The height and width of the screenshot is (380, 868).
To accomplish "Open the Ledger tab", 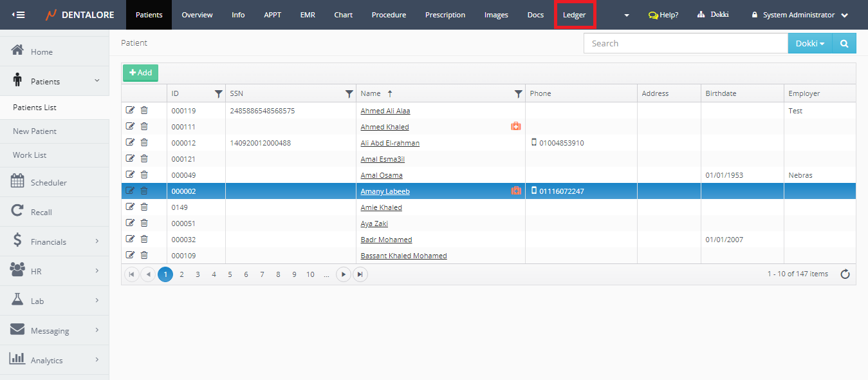I will [574, 15].
